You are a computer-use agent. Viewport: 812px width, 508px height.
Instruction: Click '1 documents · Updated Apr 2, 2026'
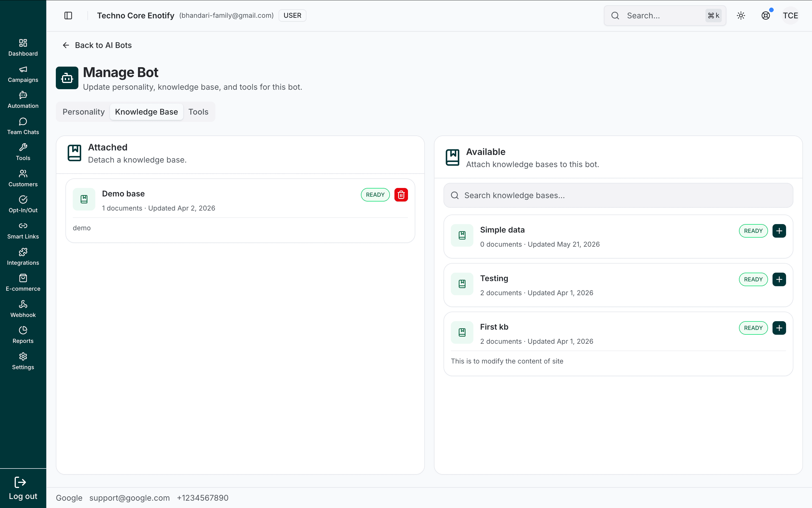tap(158, 208)
